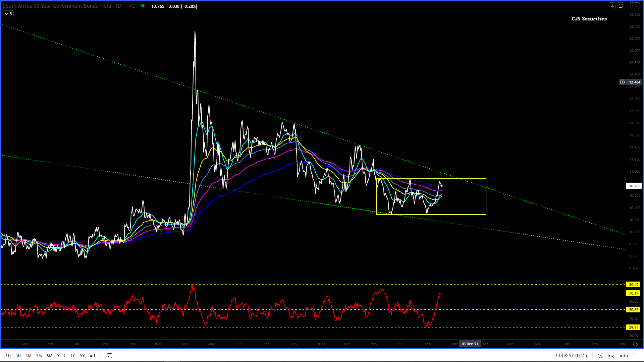Toggle the auto scale option
The height and width of the screenshot is (362, 644).
tap(623, 356)
